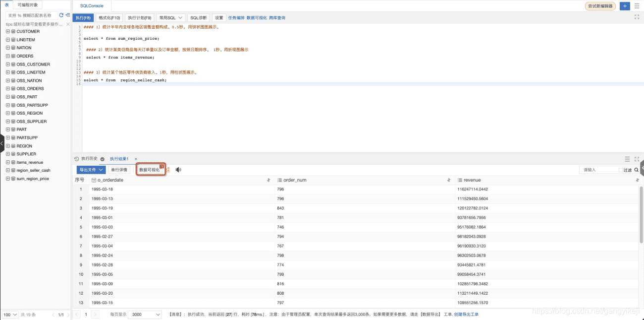
Task: Sort by the order_num column pin icon
Action: [449, 180]
